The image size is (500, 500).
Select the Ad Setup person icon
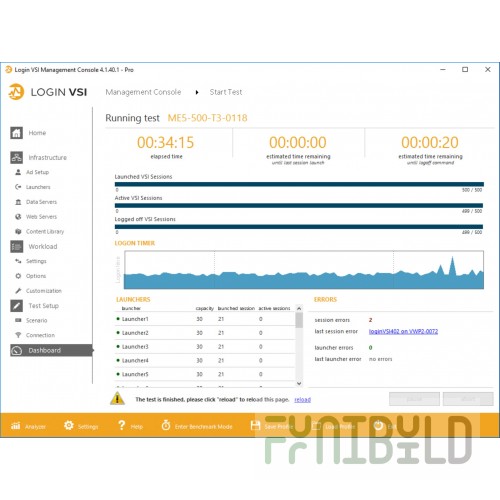click(18, 172)
